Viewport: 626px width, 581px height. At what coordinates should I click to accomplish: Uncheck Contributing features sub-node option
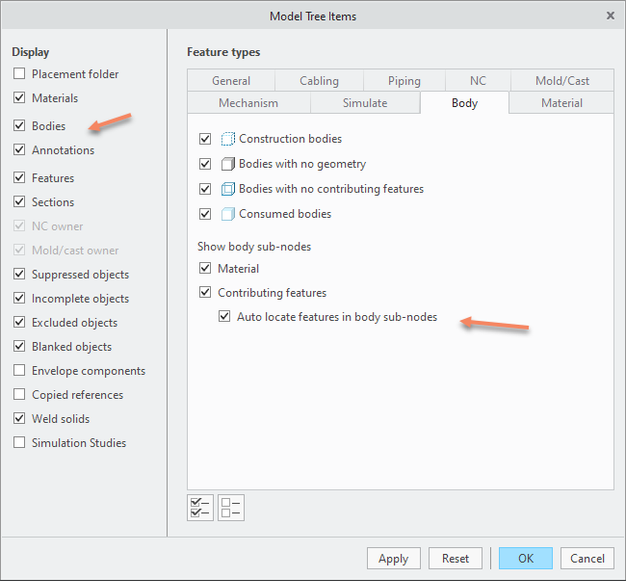click(x=206, y=293)
